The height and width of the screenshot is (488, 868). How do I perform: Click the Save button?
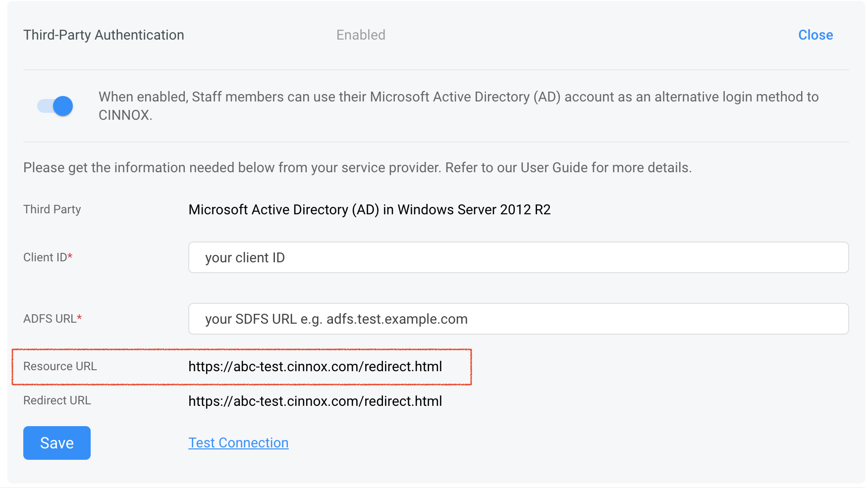click(57, 443)
